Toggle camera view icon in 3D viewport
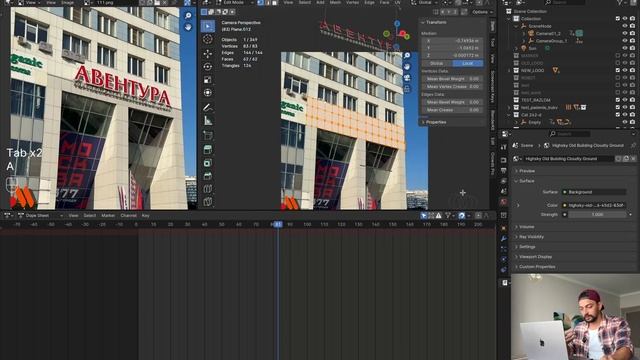 click(407, 78)
